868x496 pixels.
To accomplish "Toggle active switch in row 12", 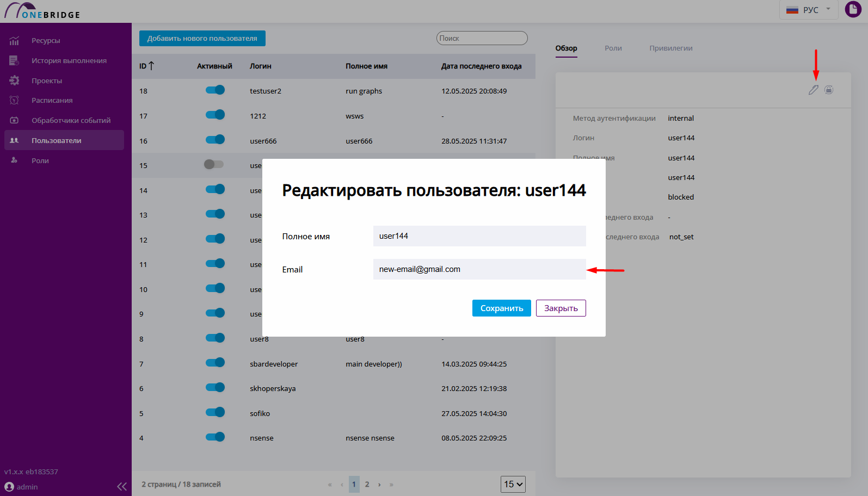I will [x=215, y=239].
